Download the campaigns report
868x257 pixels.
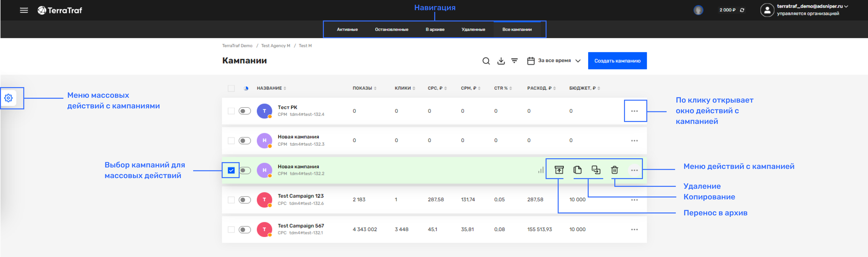pos(501,61)
